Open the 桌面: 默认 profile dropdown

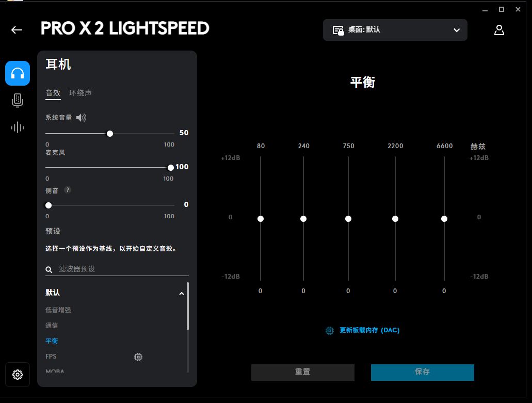(395, 30)
